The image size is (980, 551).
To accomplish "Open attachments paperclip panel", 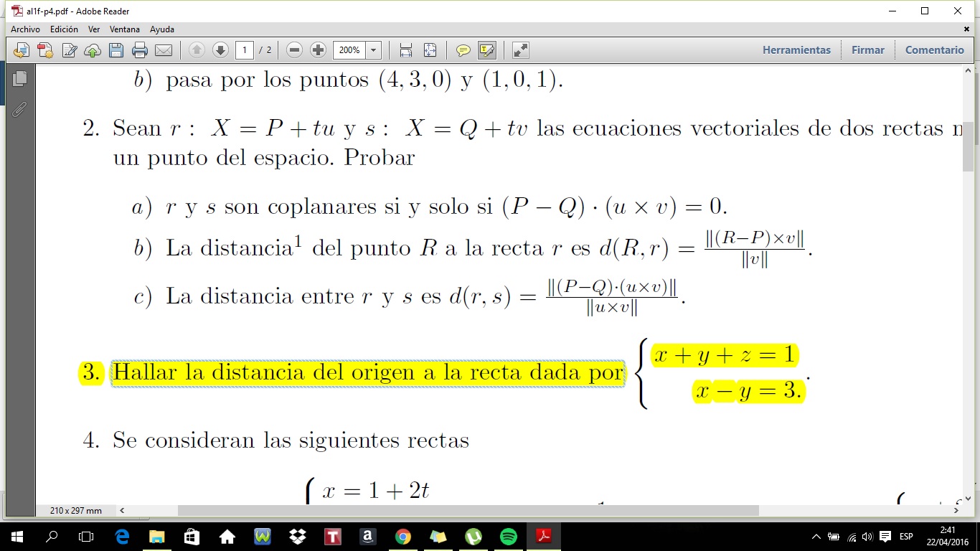I will coord(19,109).
